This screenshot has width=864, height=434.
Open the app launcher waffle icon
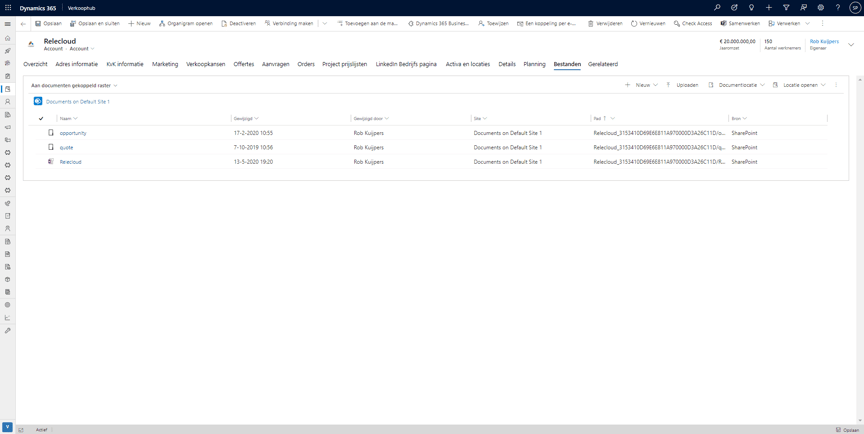8,8
